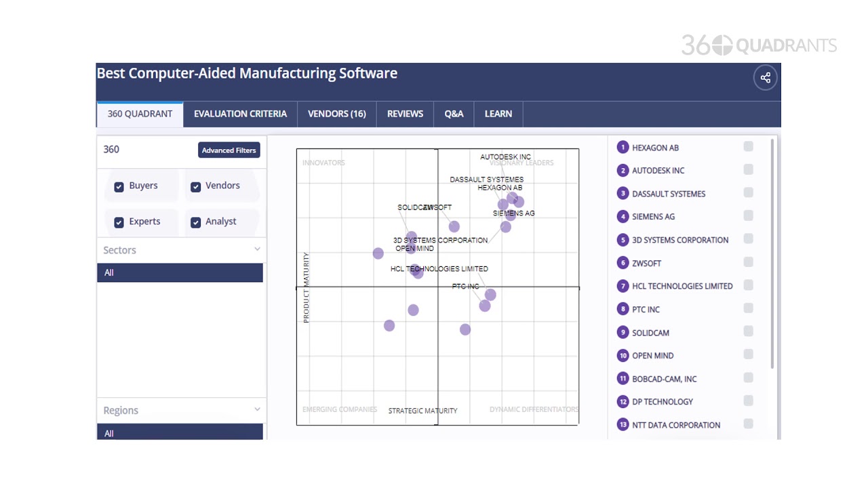Tick the checkbox for PTC Inc
Screen dimensions: 868x488
748,308
